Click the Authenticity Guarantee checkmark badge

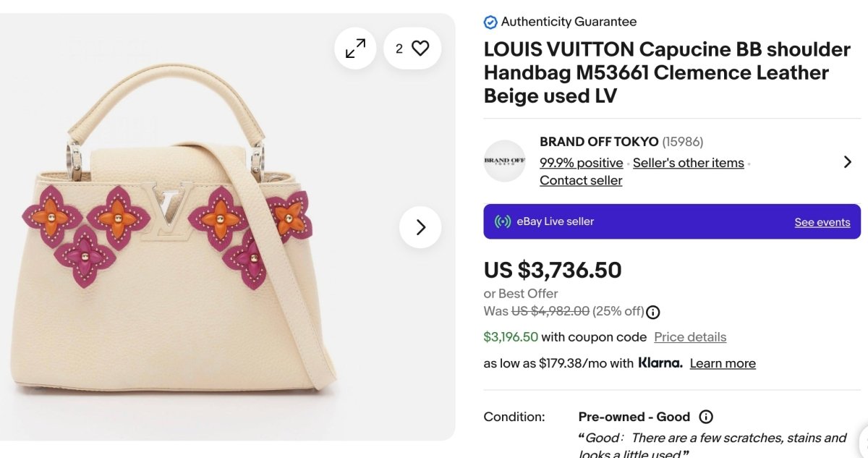[x=490, y=22]
